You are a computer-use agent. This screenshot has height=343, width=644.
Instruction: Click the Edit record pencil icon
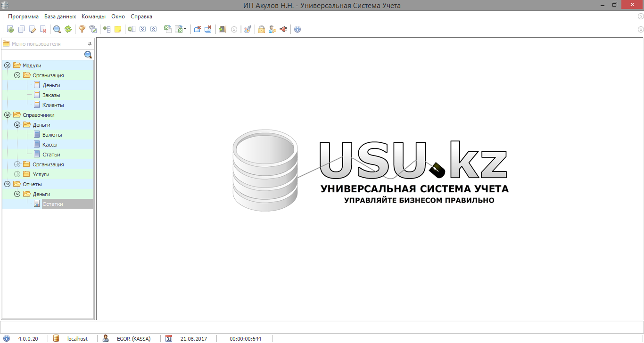[32, 29]
